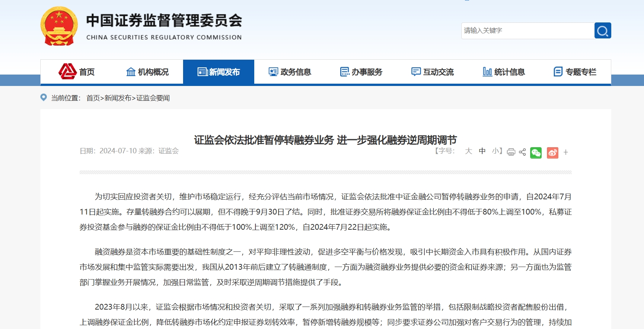Image resolution: width=644 pixels, height=329 pixels.
Task: Go to 证监会要闻 in breadcrumb
Action: 153,98
